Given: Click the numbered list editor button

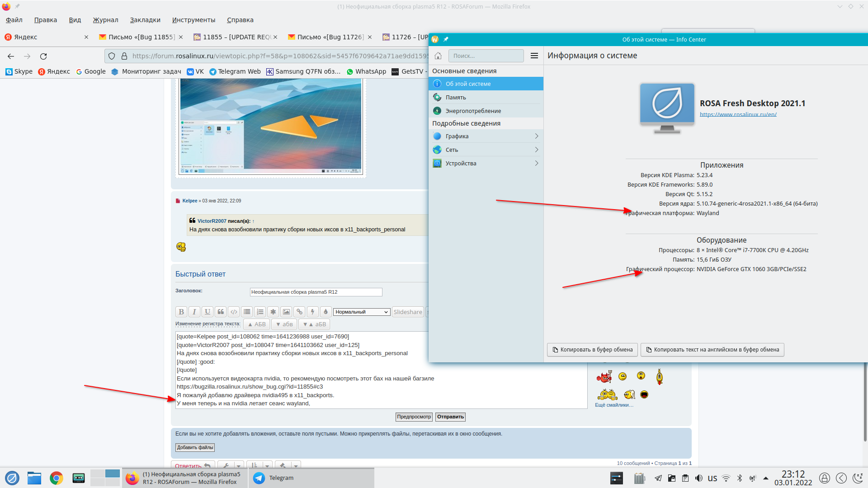Looking at the screenshot, I should click(x=260, y=312).
